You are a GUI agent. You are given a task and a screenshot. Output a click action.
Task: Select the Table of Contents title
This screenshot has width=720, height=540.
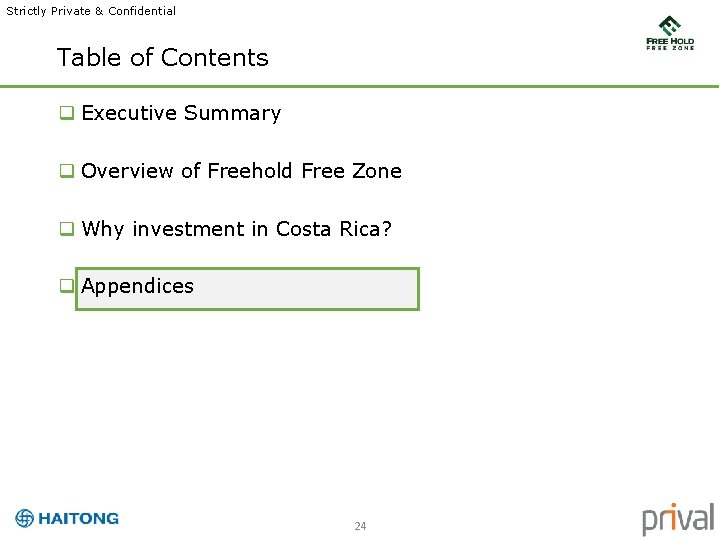point(163,57)
